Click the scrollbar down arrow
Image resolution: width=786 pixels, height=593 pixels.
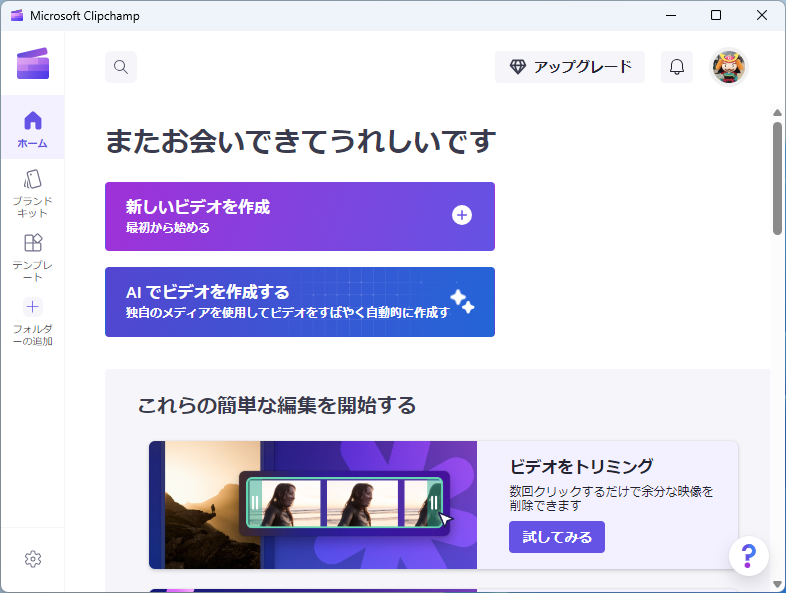pos(777,584)
